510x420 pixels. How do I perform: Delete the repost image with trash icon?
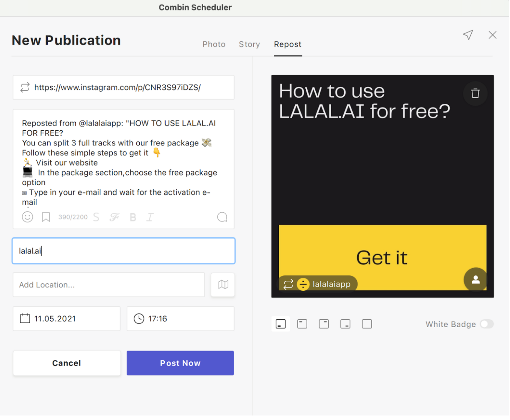[x=475, y=93]
